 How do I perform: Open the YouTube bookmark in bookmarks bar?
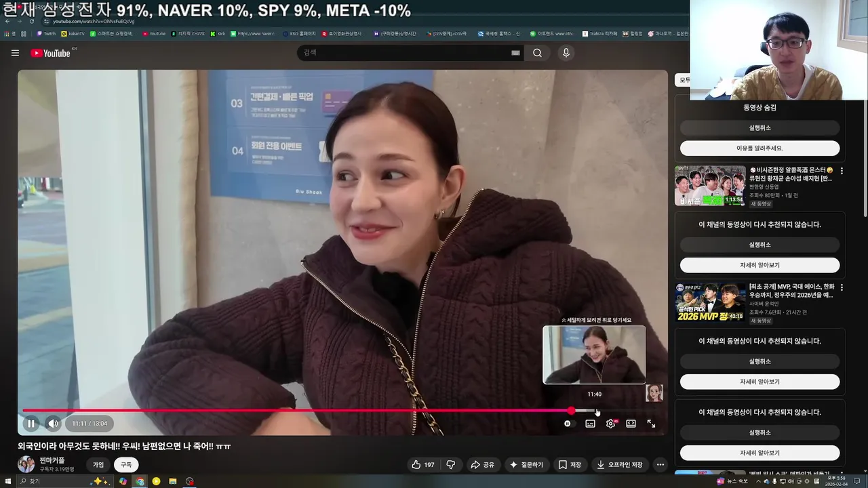click(x=154, y=33)
